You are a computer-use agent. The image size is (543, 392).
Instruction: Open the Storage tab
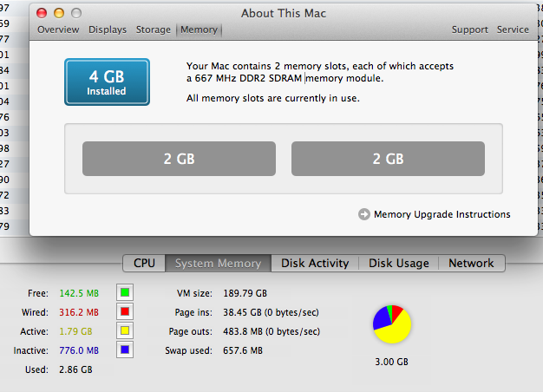pos(153,29)
